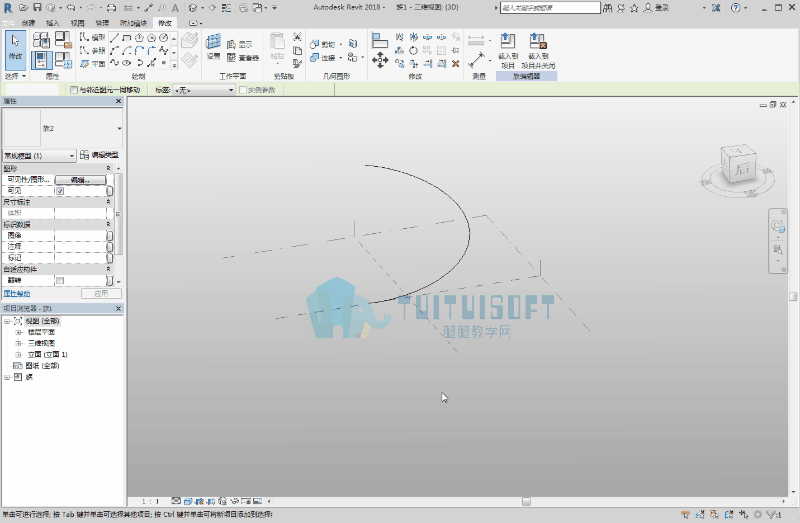800x523 pixels.
Task: Click the zoom tool in navigation bar
Action: pyautogui.click(x=778, y=250)
